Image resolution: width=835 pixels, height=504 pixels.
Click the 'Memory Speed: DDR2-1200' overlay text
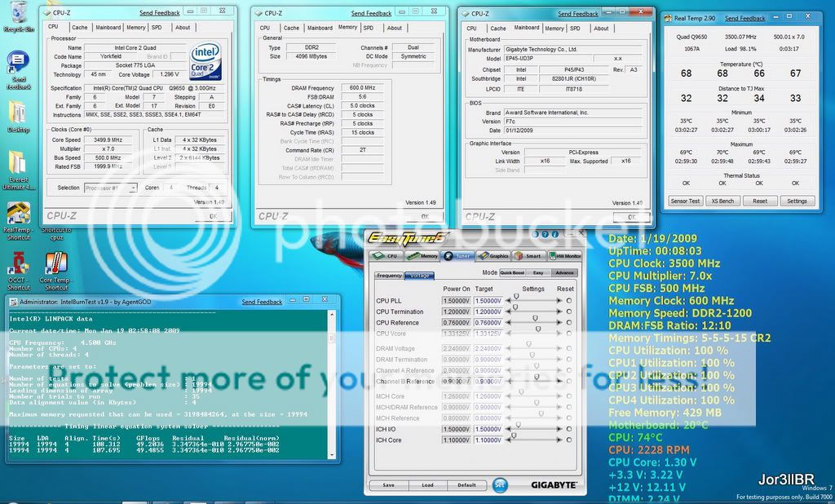[680, 313]
